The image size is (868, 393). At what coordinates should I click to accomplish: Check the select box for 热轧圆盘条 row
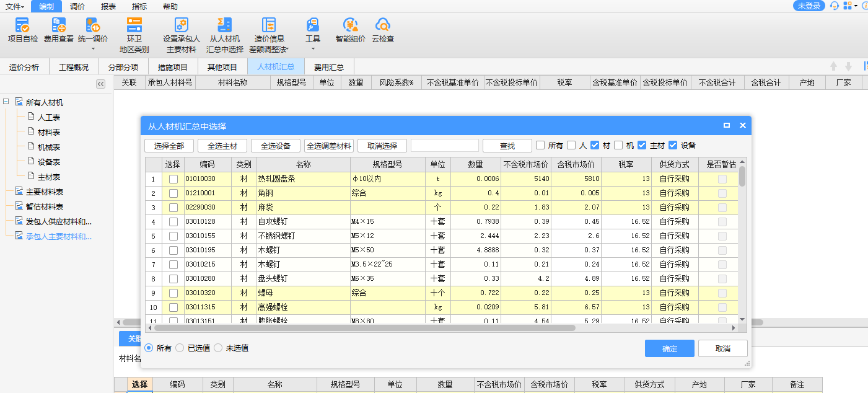tap(173, 179)
